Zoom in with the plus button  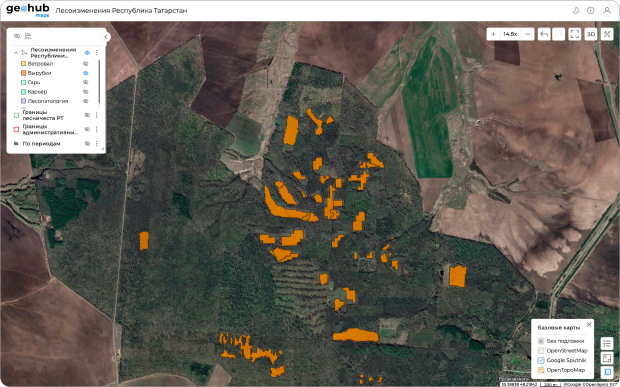click(x=493, y=34)
